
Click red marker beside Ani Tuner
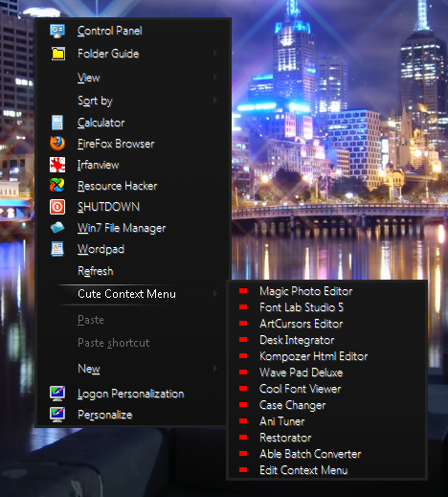click(243, 421)
